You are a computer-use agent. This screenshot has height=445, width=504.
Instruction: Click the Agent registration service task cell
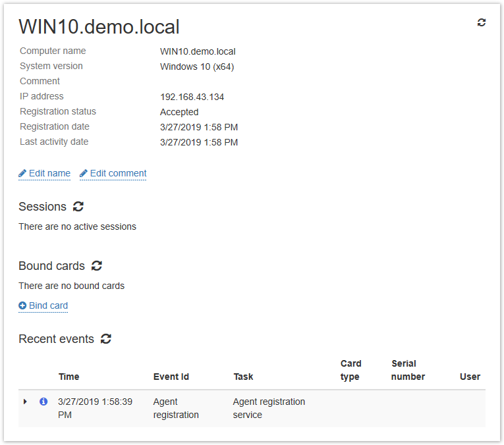click(x=269, y=408)
